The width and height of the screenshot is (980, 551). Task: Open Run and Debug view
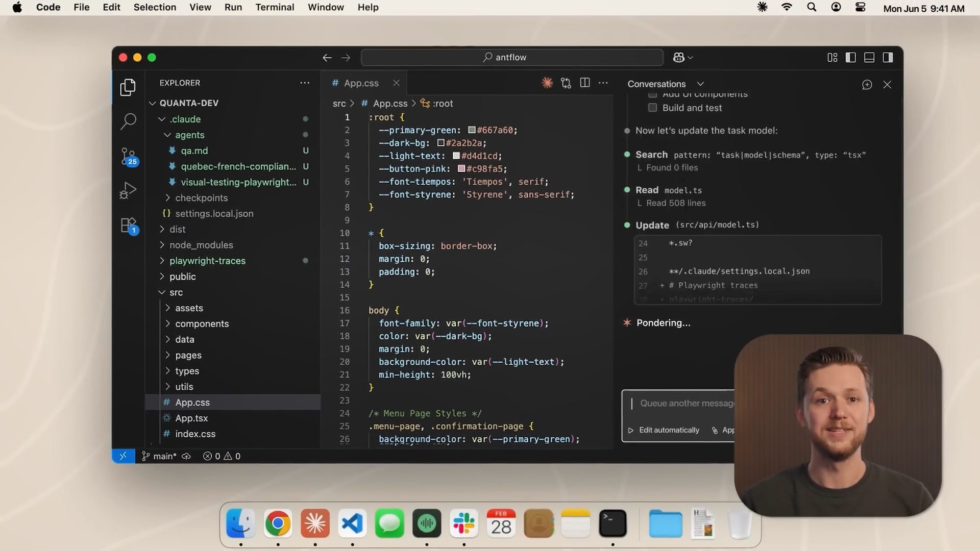(128, 190)
